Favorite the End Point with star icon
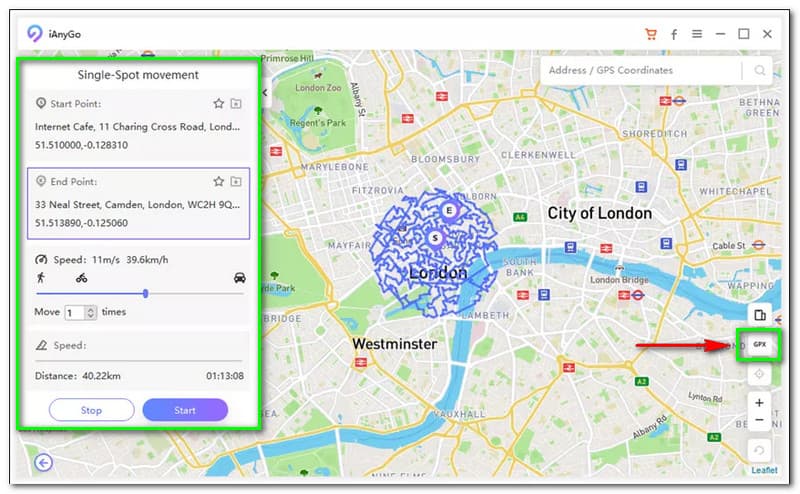The width and height of the screenshot is (800, 494). (219, 181)
